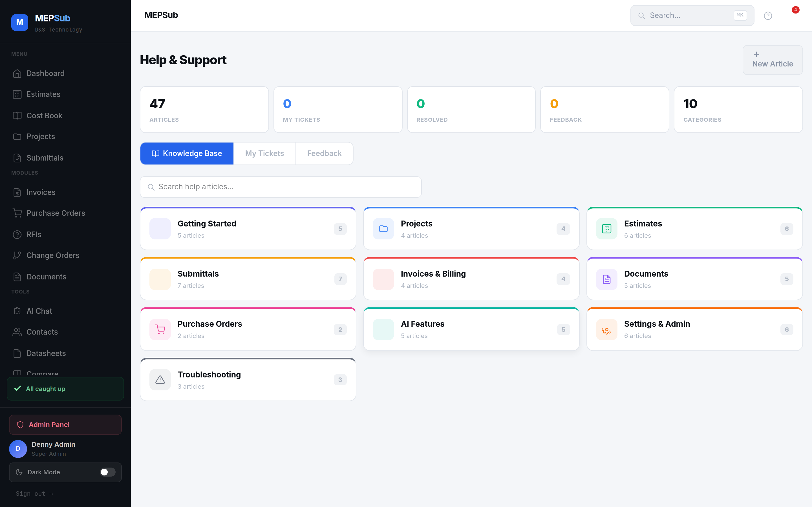812x507 pixels.
Task: Click the Datasheets document icon
Action: click(17, 353)
